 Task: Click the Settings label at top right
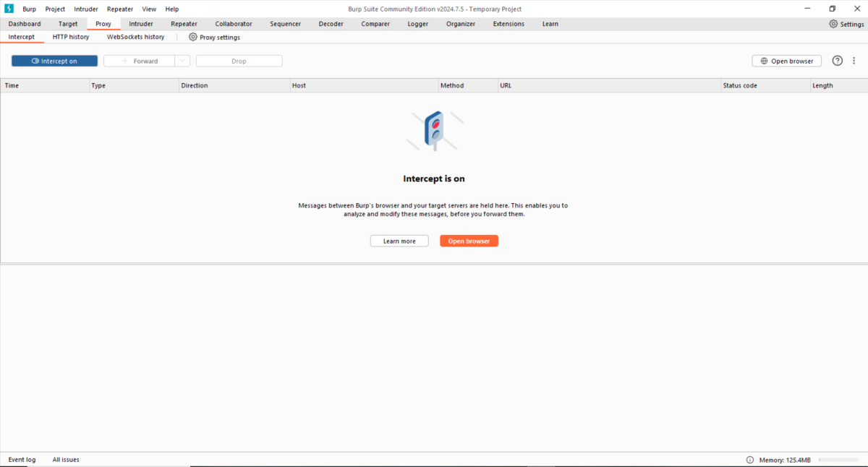tap(852, 24)
